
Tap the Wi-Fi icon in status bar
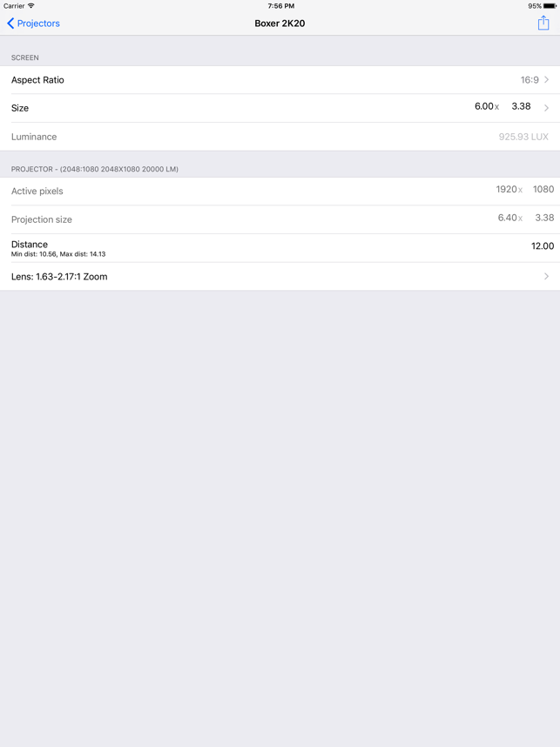coord(31,6)
